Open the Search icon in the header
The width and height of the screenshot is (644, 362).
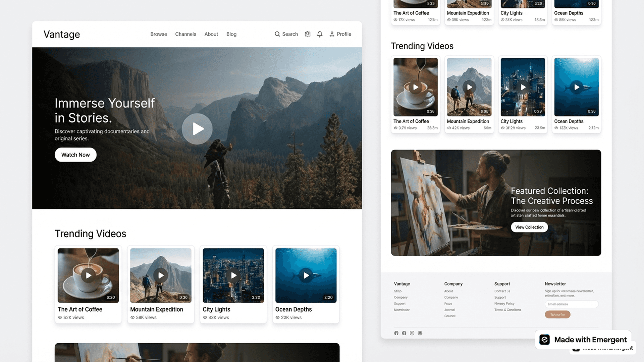(286, 34)
